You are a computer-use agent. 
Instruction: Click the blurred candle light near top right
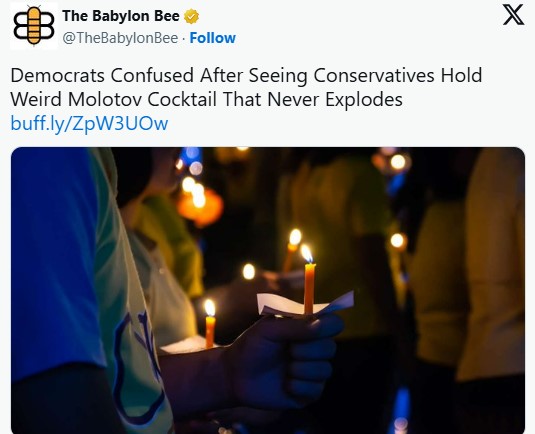tap(397, 162)
